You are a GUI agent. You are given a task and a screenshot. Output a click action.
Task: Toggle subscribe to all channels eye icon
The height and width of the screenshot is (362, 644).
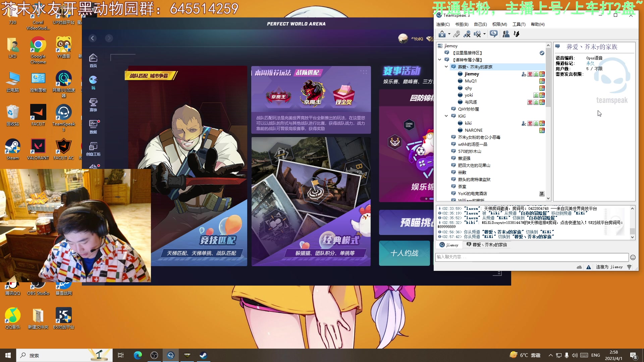click(494, 34)
